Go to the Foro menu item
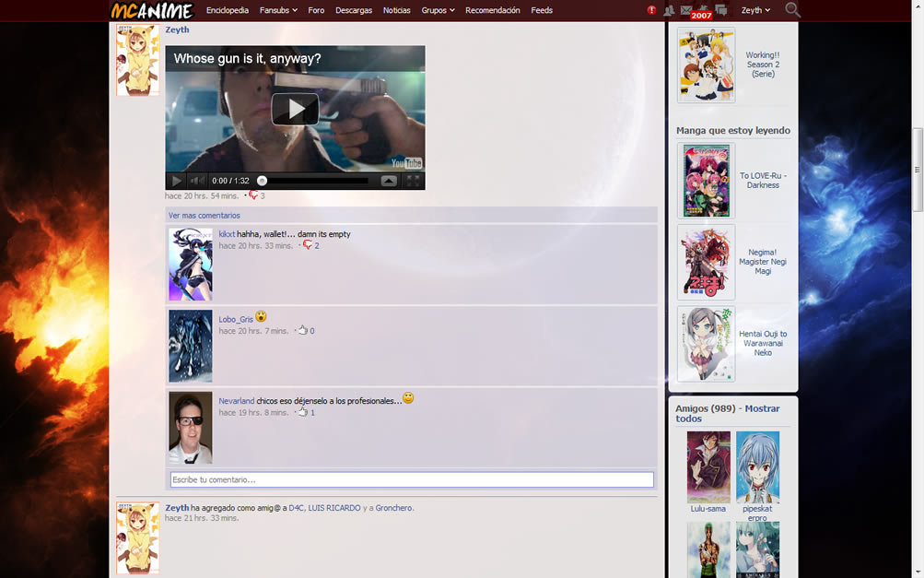 316,10
